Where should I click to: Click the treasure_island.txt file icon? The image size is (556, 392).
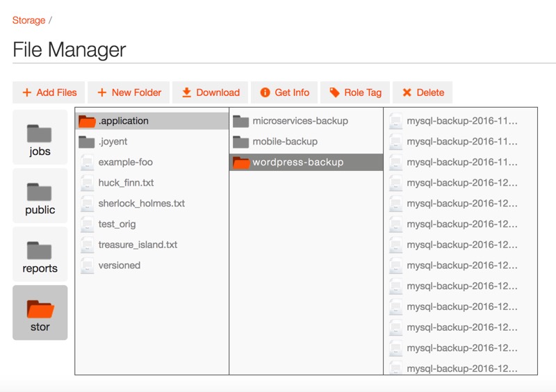click(88, 245)
